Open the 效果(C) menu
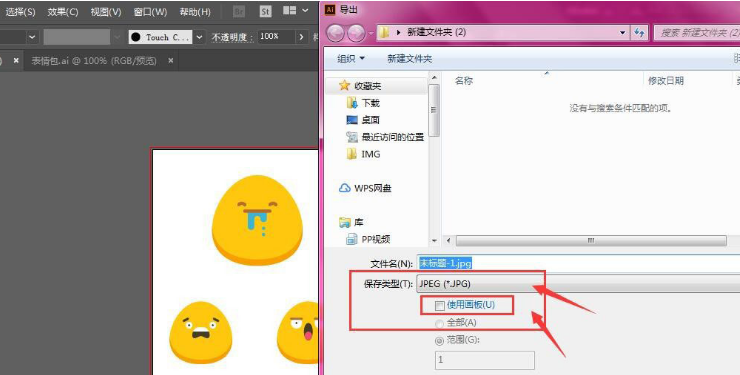This screenshot has width=740, height=375. 62,12
